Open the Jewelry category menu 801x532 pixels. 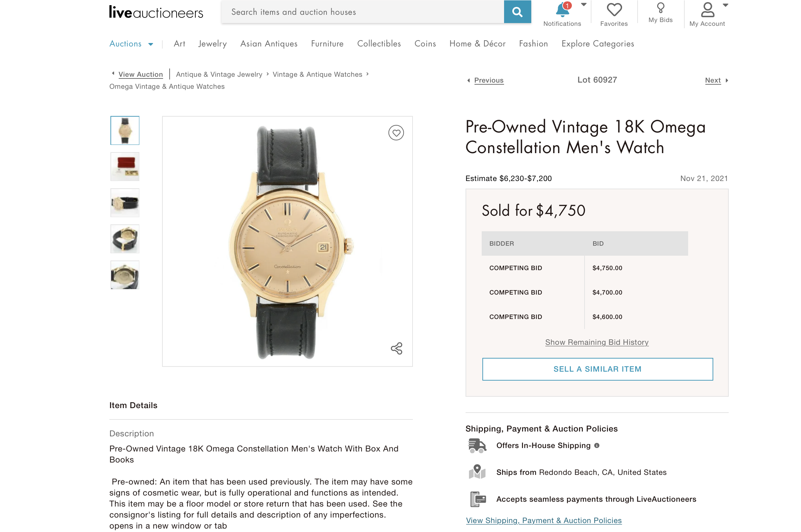click(212, 44)
